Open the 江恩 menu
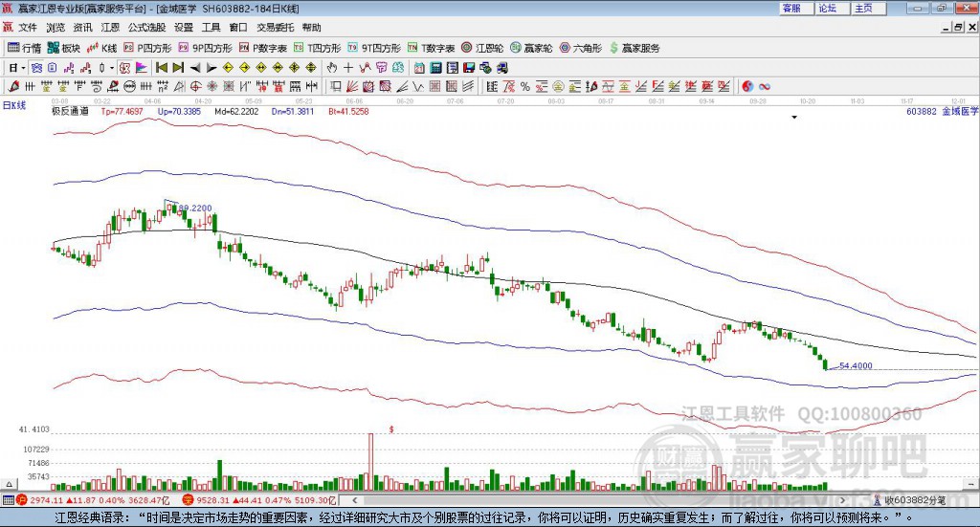The image size is (980, 527). pos(110,28)
